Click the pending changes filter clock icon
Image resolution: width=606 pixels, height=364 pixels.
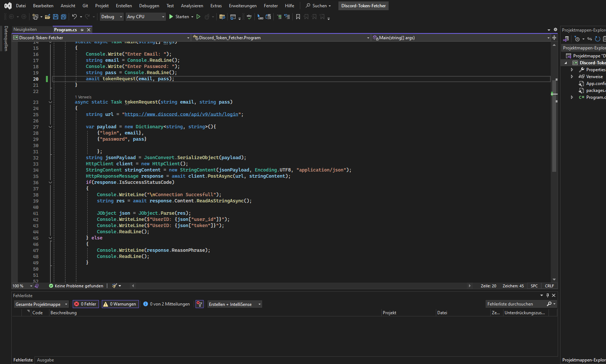click(577, 39)
